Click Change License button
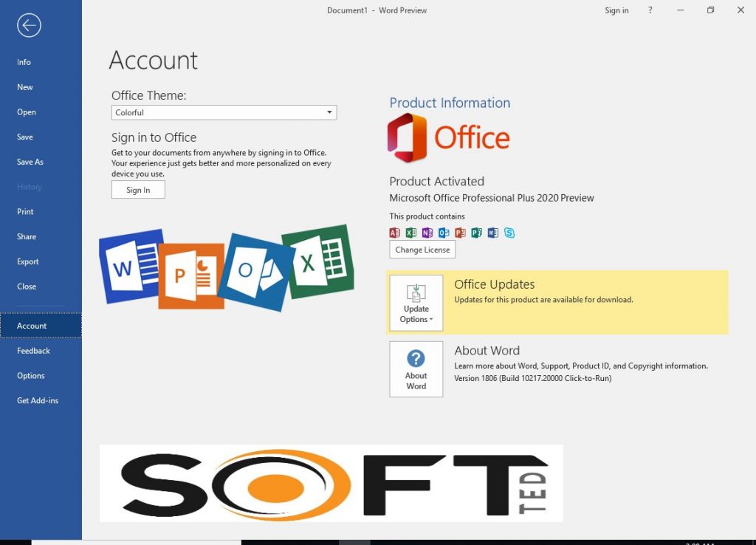The image size is (756, 545). [x=422, y=250]
